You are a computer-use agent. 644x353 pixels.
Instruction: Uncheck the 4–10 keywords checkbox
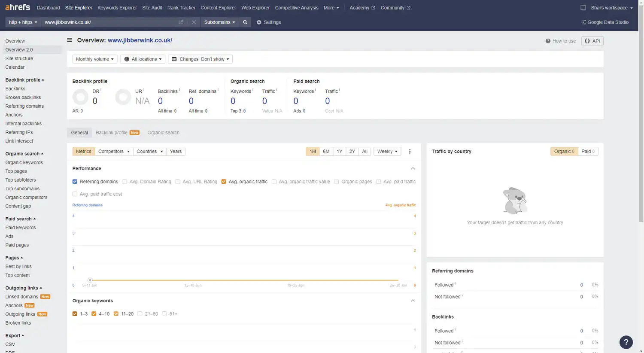(x=94, y=314)
